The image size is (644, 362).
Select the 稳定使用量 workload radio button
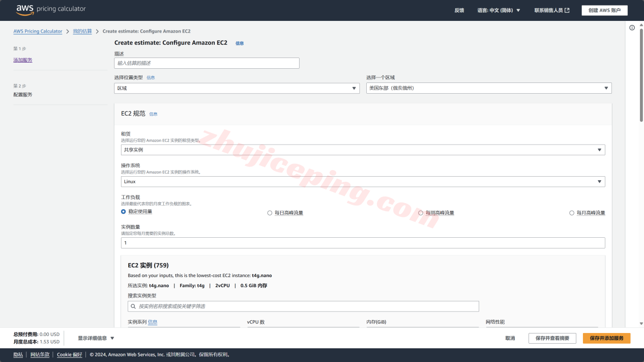124,212
